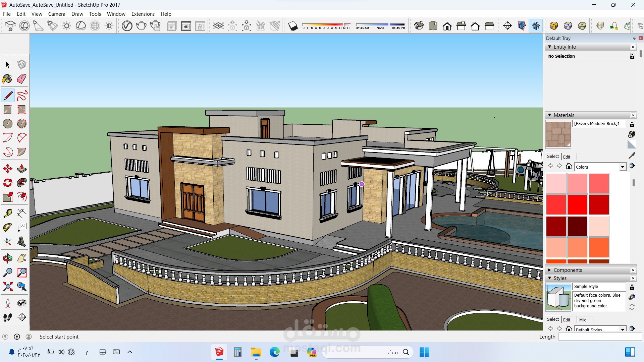Image resolution: width=644 pixels, height=362 pixels.
Task: Toggle Entity Info details button
Action: (632, 56)
